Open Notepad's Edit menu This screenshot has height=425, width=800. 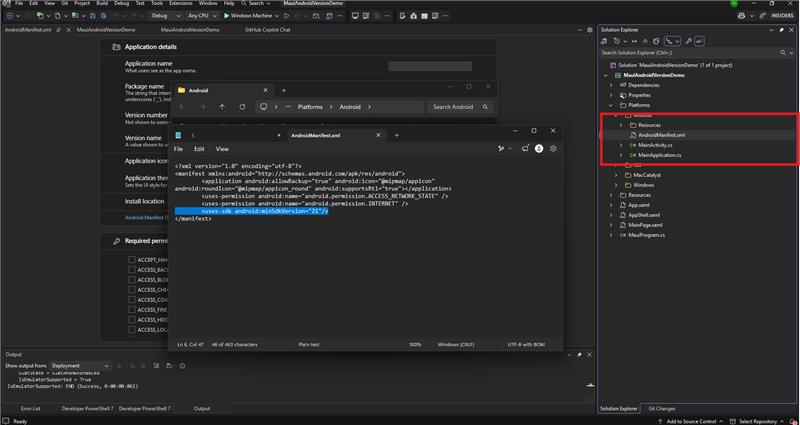[x=199, y=149]
